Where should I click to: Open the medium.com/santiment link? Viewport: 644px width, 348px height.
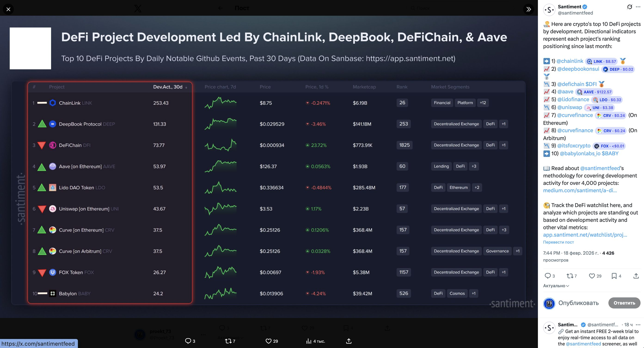pos(580,190)
